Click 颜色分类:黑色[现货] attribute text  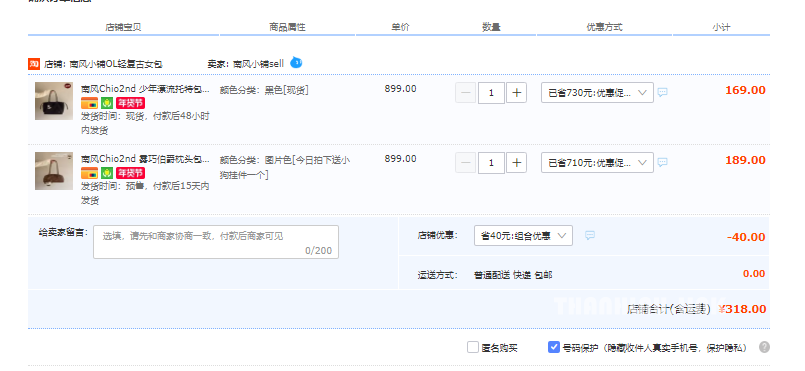[x=264, y=91]
